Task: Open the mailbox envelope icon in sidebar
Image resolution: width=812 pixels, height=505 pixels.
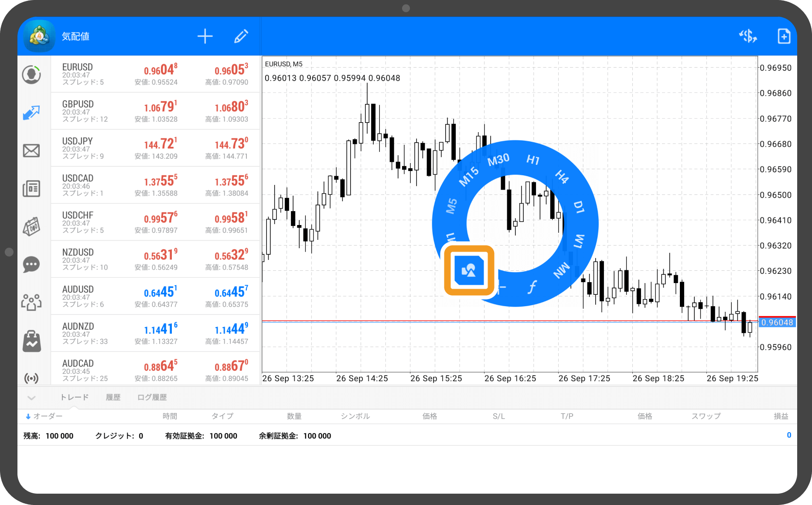Action: [31, 151]
